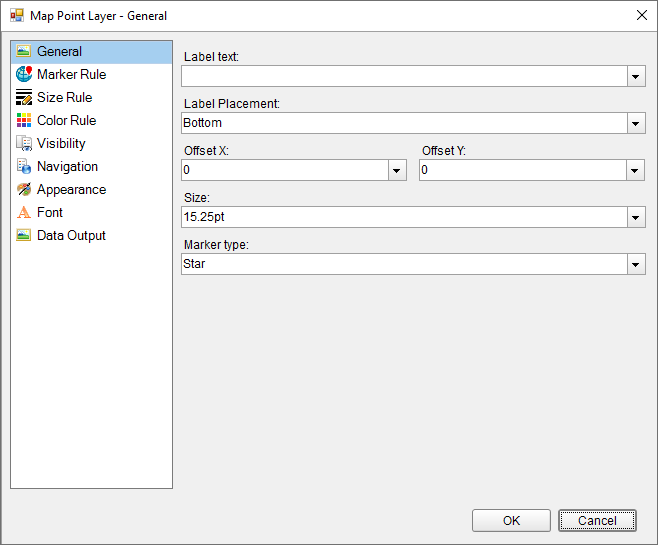Viewport: 658px width, 547px height.
Task: Click the Size Rule pencil icon
Action: click(x=24, y=97)
